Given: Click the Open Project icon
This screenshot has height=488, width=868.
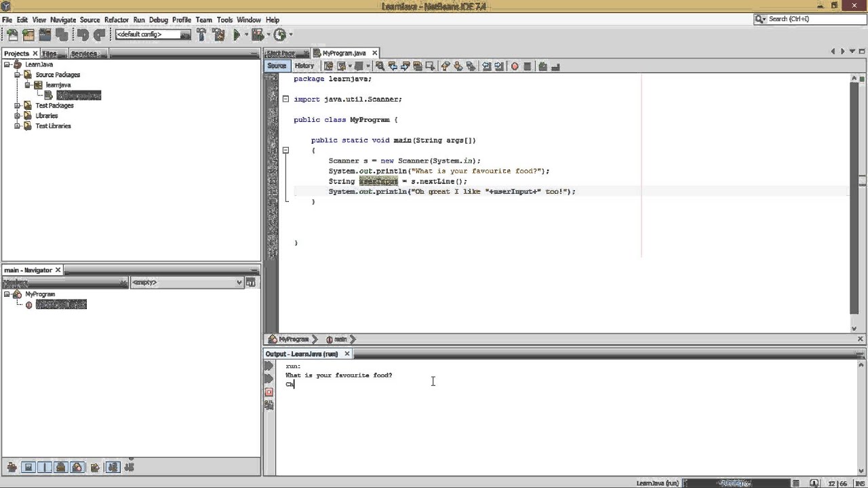Looking at the screenshot, I should coord(44,35).
